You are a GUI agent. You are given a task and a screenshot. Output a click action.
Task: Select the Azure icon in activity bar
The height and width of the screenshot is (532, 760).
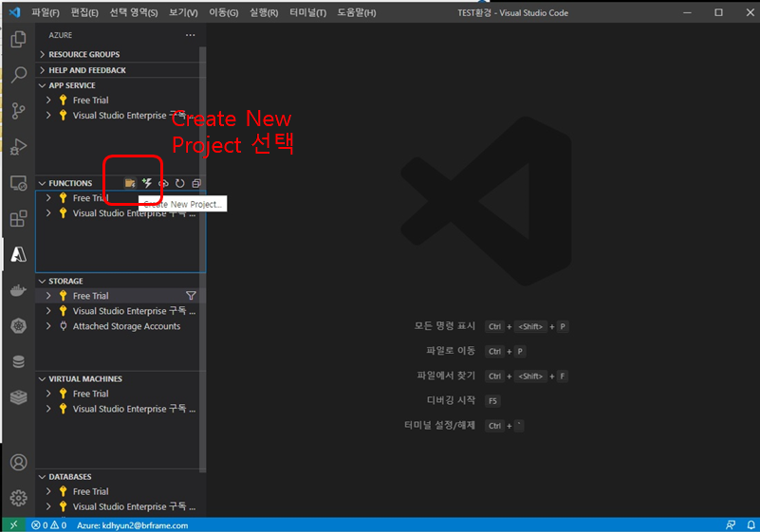[18, 254]
